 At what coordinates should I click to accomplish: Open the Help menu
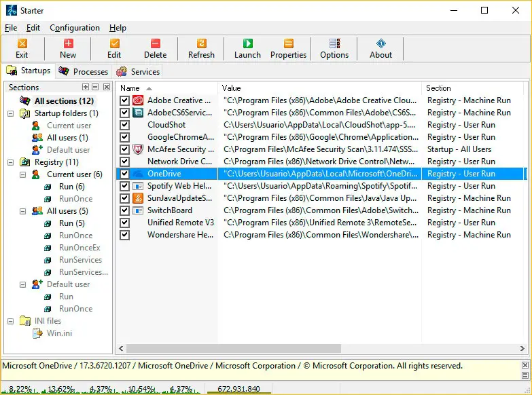click(x=118, y=28)
